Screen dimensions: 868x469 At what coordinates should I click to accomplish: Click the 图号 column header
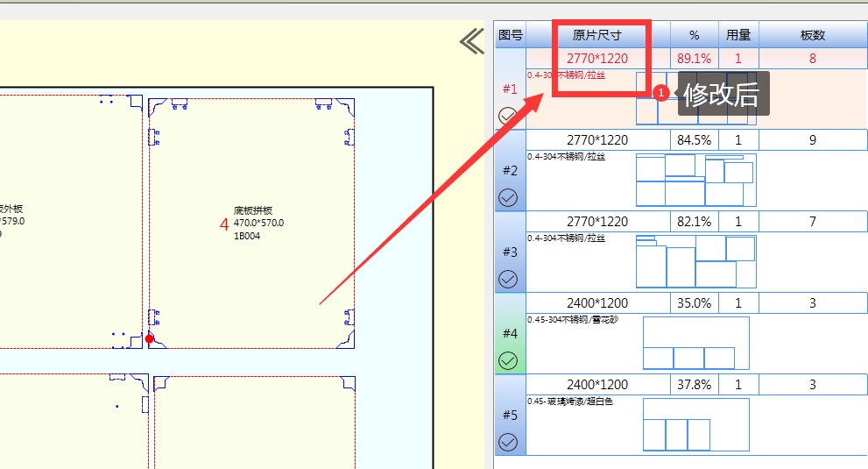pos(511,35)
